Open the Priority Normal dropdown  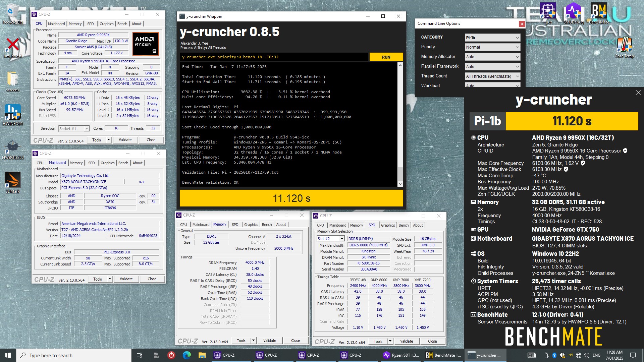click(x=492, y=47)
